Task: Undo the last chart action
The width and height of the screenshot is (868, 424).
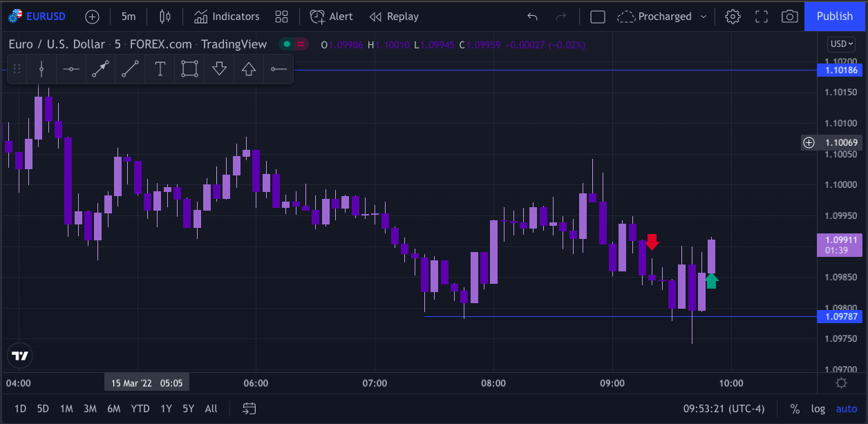Action: click(531, 16)
